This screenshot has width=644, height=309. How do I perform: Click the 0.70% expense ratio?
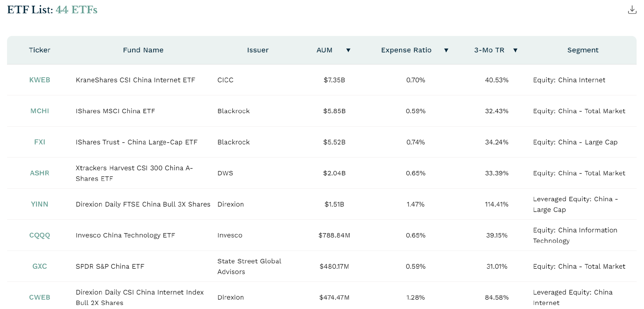pos(416,80)
